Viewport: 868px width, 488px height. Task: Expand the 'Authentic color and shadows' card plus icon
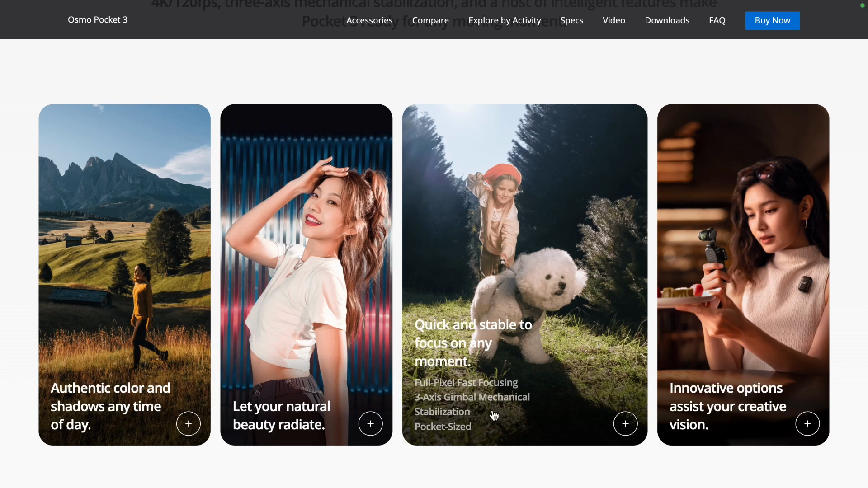click(189, 424)
